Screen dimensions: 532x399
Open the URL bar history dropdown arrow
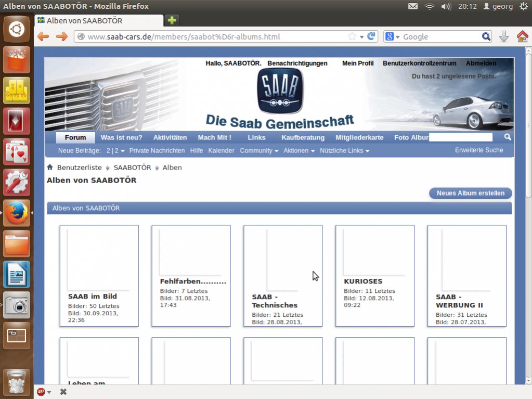(361, 36)
